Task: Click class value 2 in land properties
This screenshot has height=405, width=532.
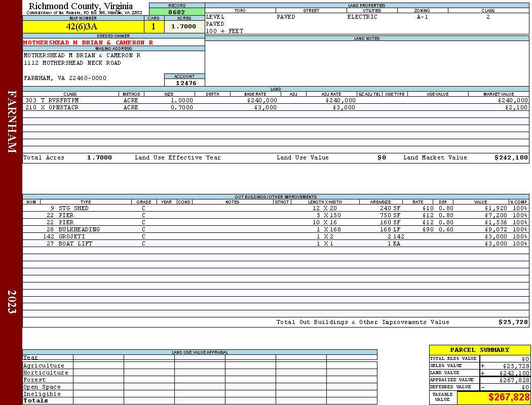Action: coord(488,17)
